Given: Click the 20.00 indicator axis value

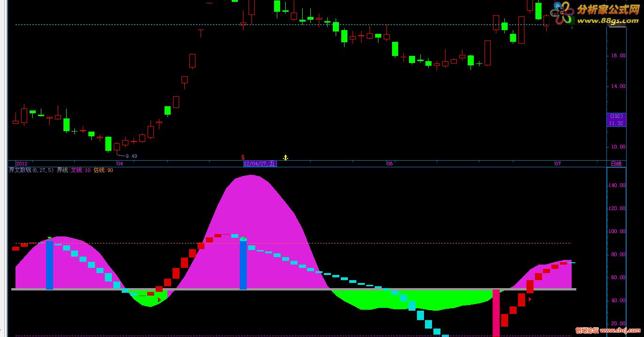Looking at the screenshot, I should point(618,323).
